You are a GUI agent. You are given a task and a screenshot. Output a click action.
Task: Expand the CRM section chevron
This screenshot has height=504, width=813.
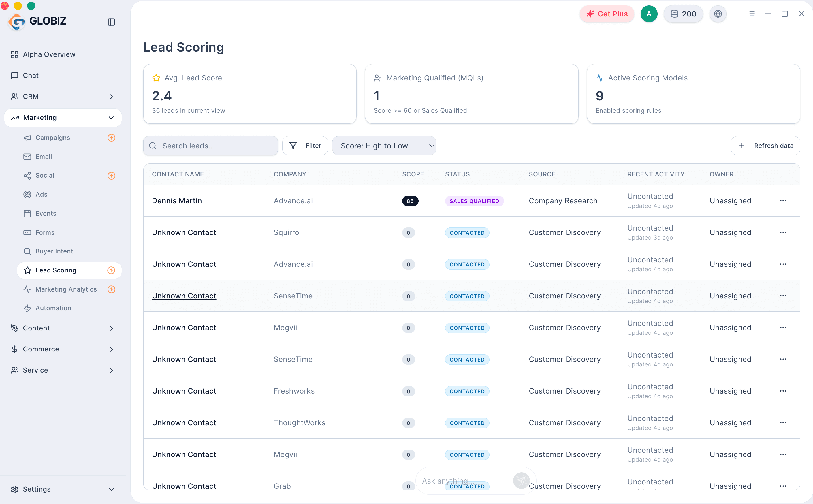[111, 97]
